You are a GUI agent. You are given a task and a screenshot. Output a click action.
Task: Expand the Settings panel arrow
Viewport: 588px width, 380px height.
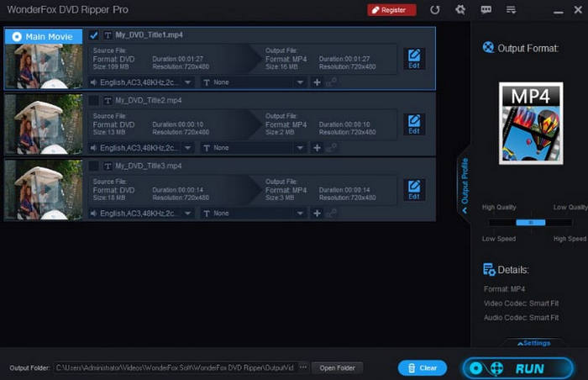click(x=534, y=343)
